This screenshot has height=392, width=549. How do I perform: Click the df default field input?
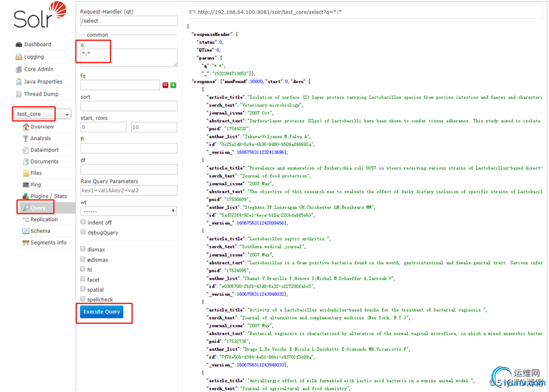(129, 170)
